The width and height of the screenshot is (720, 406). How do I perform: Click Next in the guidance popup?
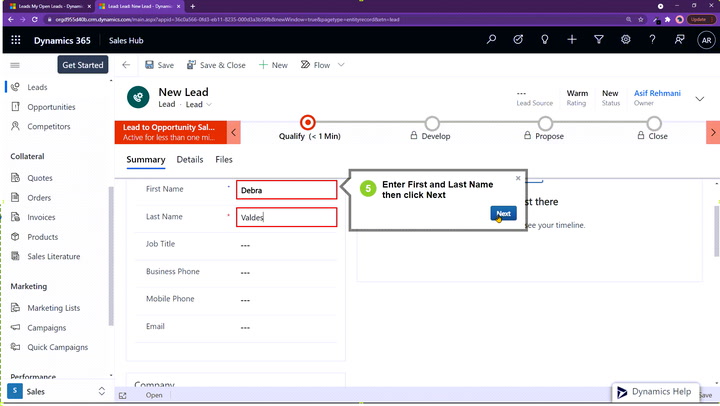pos(503,213)
